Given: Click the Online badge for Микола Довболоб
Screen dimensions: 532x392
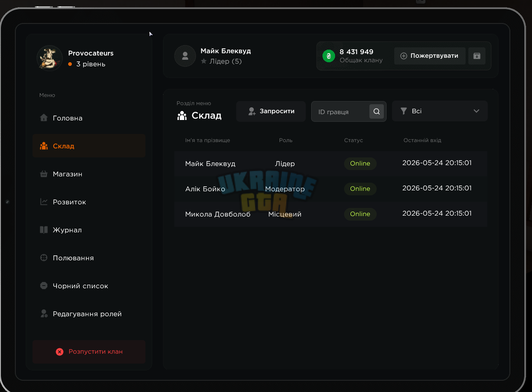Looking at the screenshot, I should click(360, 214).
